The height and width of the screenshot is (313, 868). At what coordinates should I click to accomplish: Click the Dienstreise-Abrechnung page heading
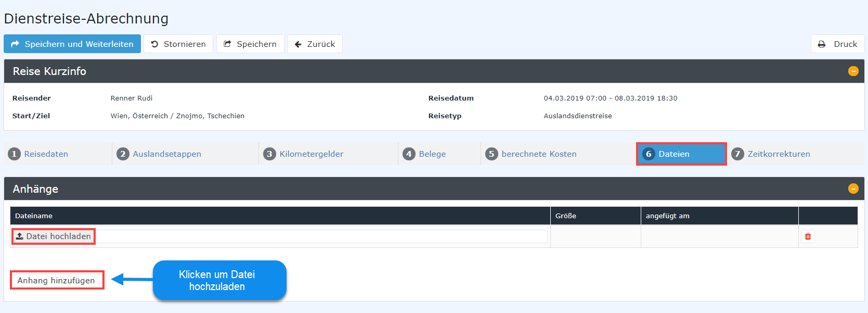click(86, 19)
